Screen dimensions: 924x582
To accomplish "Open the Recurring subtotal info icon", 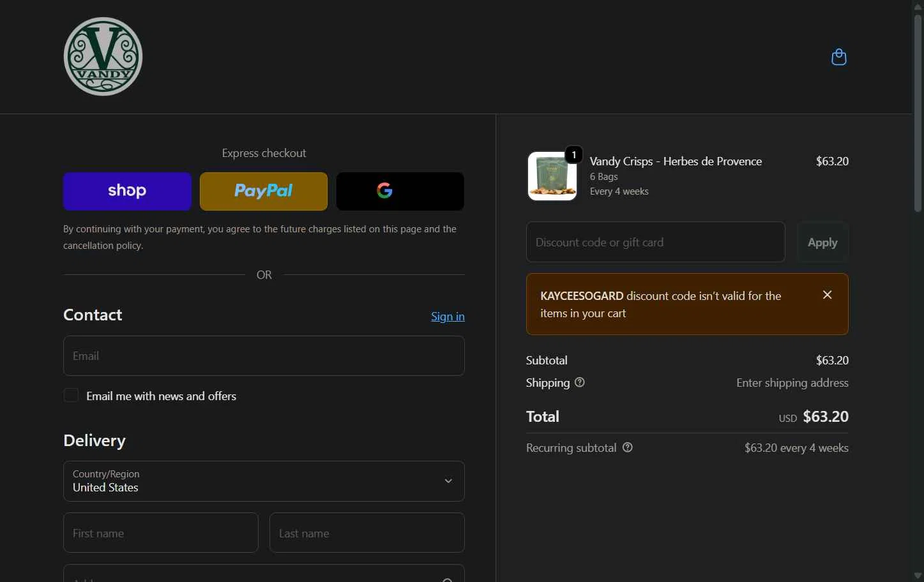I will [x=628, y=447].
